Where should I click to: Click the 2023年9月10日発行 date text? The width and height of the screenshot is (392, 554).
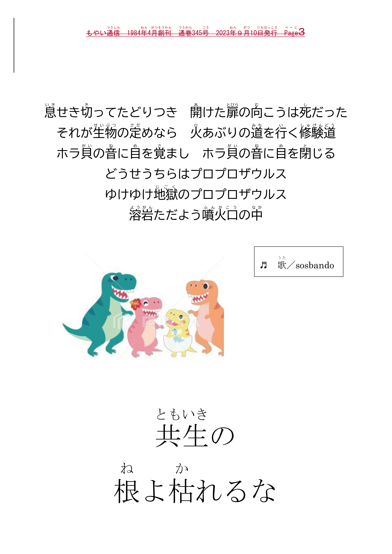point(246,33)
